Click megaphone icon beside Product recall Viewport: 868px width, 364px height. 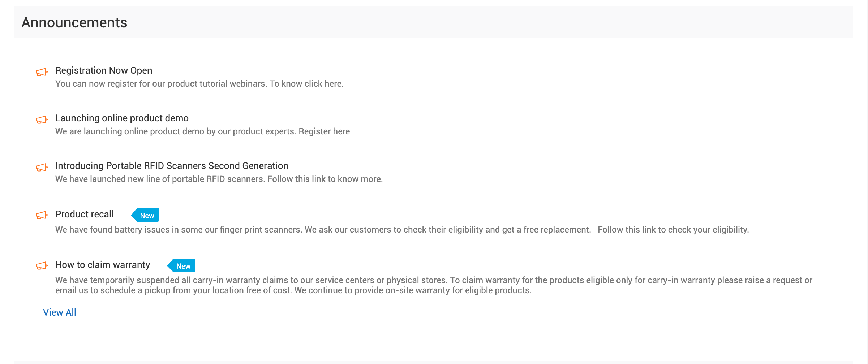(x=42, y=215)
